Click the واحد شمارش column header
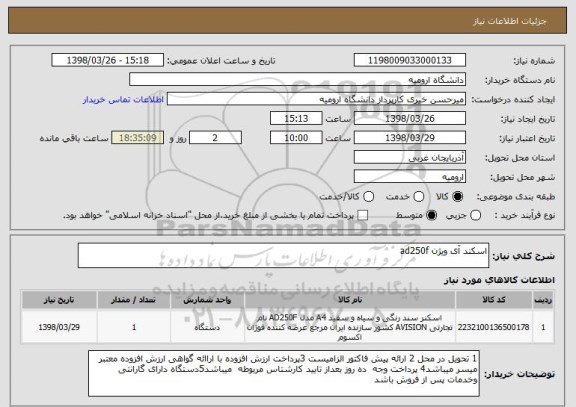Image resolution: width=576 pixels, height=407 pixels. (x=207, y=300)
